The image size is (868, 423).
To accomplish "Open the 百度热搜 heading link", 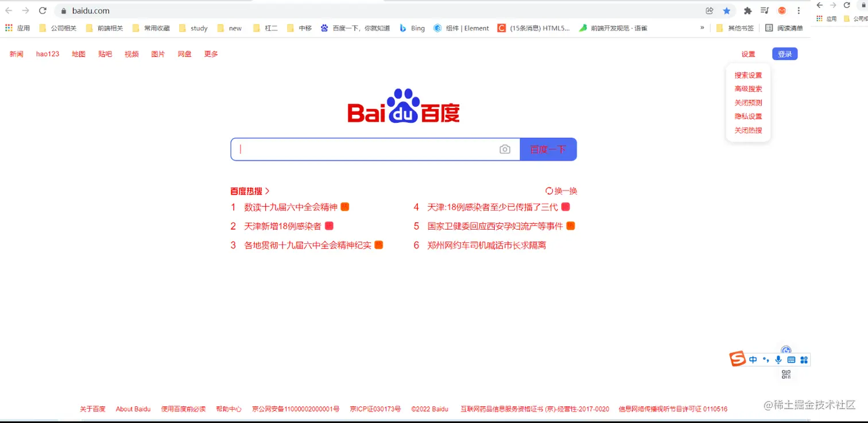I will click(x=250, y=191).
